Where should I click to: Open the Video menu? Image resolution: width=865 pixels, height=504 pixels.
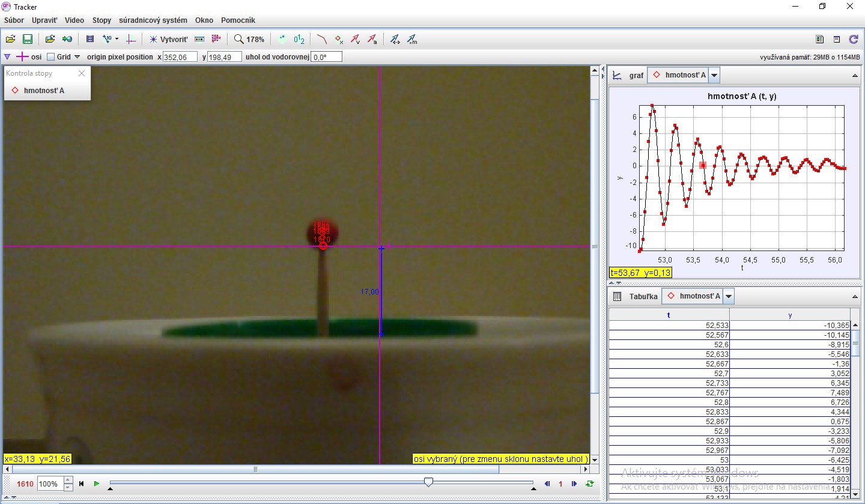tap(74, 20)
